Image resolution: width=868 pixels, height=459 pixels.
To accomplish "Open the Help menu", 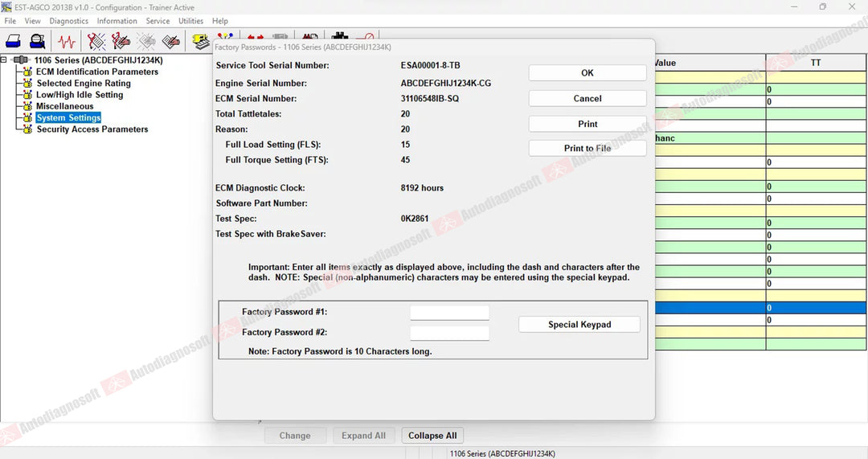I will coord(219,21).
